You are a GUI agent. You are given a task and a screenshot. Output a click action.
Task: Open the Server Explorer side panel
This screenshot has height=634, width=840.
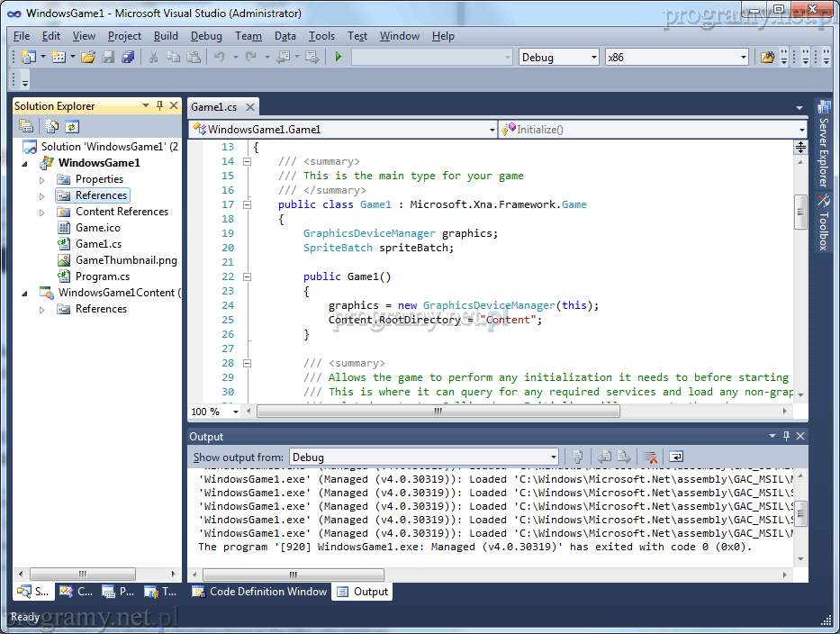pyautogui.click(x=823, y=144)
